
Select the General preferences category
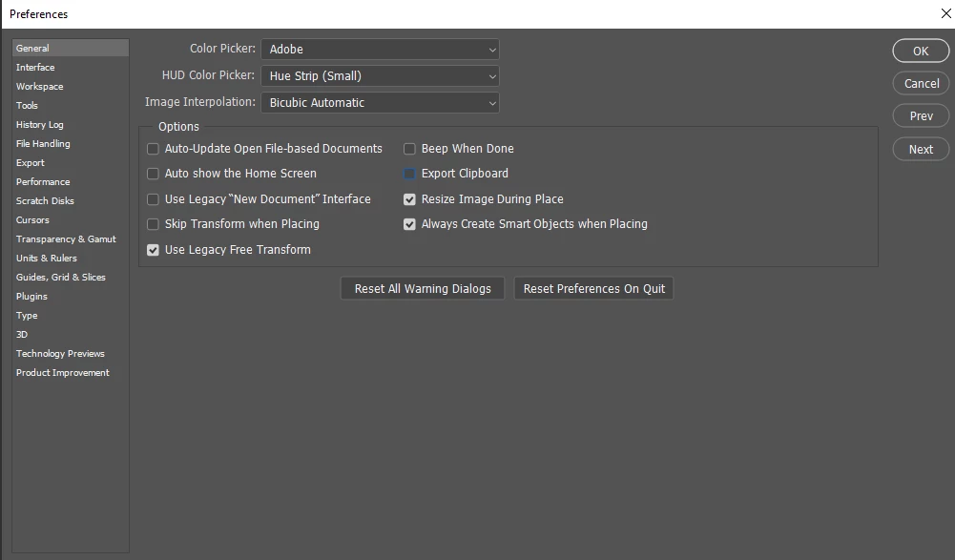point(70,48)
